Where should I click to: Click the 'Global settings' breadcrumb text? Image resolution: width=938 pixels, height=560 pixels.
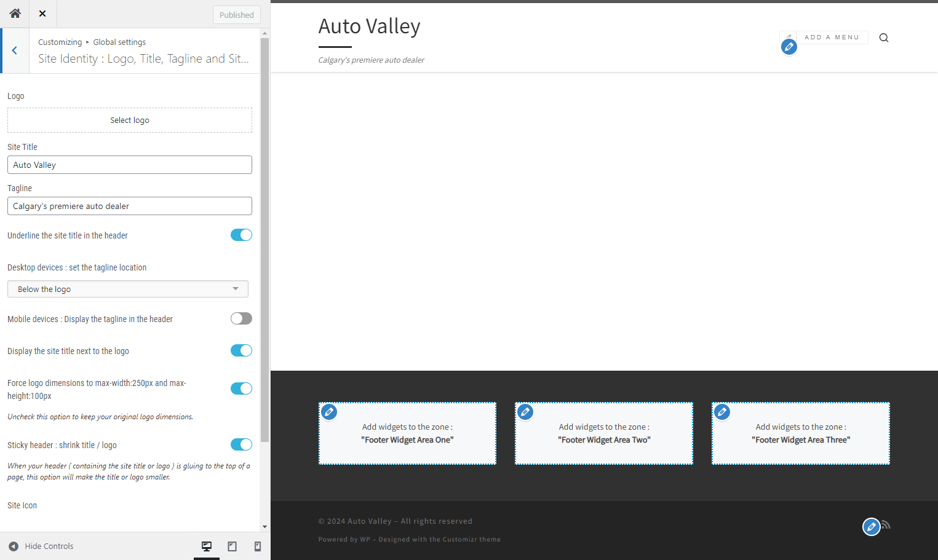119,42
